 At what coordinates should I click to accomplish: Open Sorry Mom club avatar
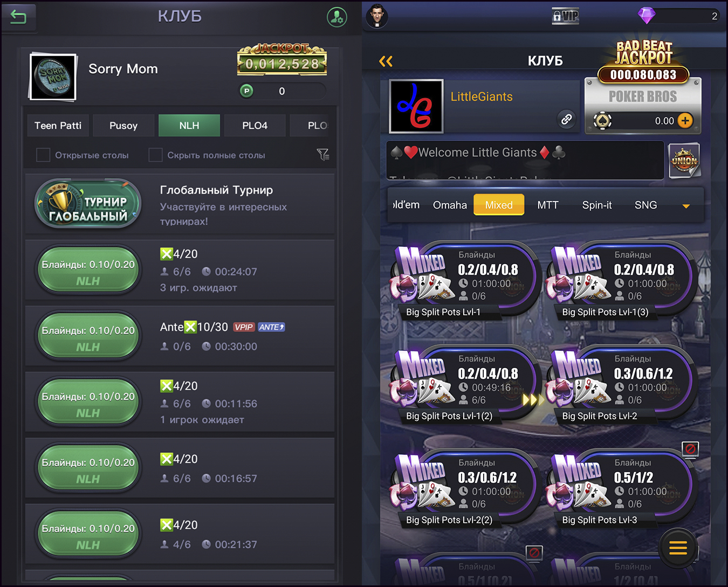[53, 77]
